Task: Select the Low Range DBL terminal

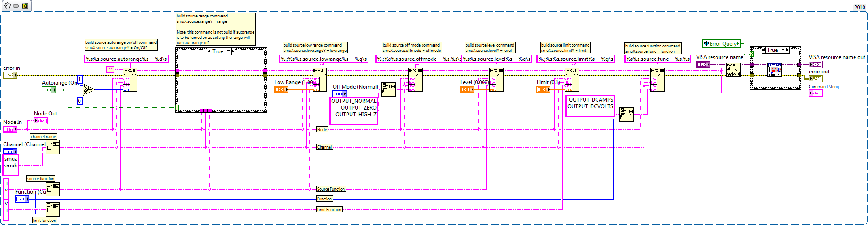Action: click(281, 89)
